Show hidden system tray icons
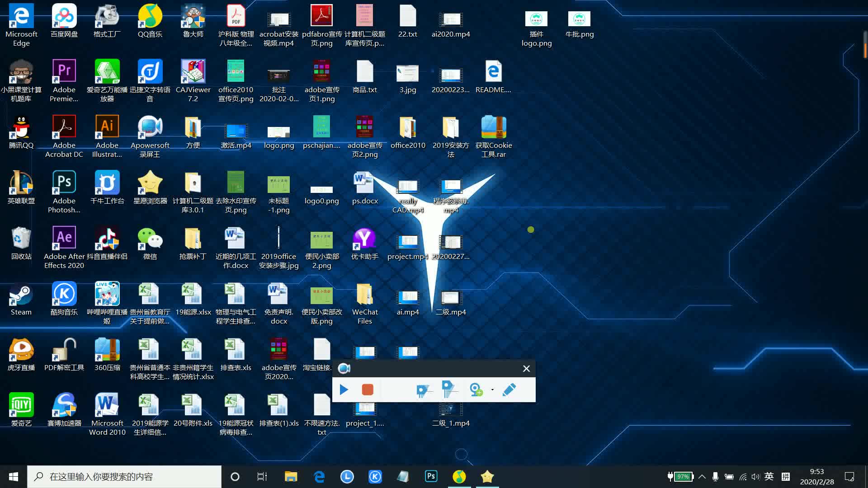The width and height of the screenshot is (868, 488). click(x=702, y=477)
